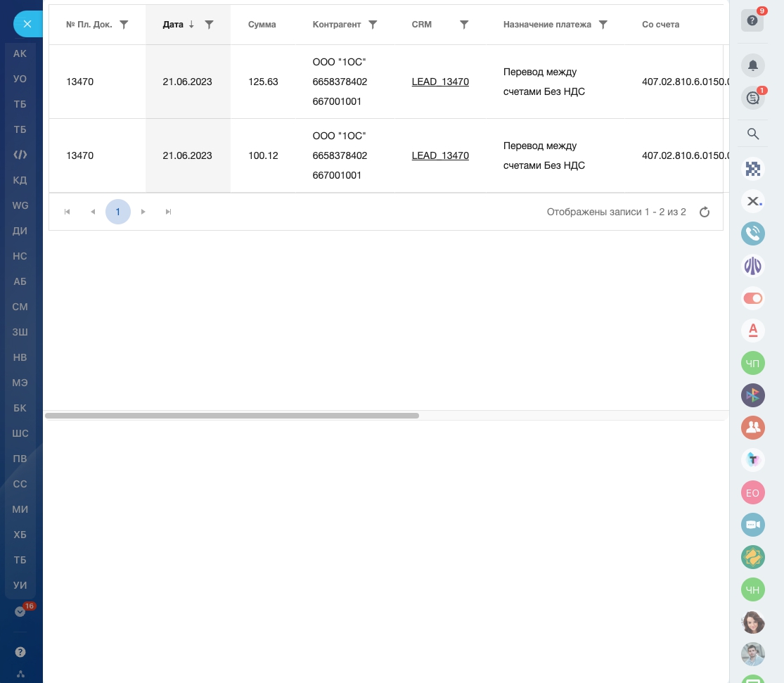Open the sitemap icon at sidebar bottom
This screenshot has height=683, width=784.
click(20, 674)
